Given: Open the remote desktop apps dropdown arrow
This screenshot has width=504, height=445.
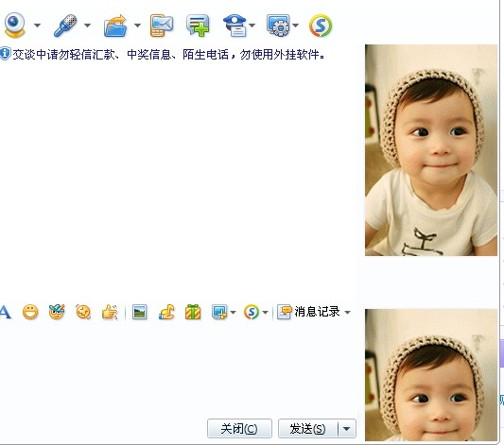Looking at the screenshot, I should (x=295, y=26).
